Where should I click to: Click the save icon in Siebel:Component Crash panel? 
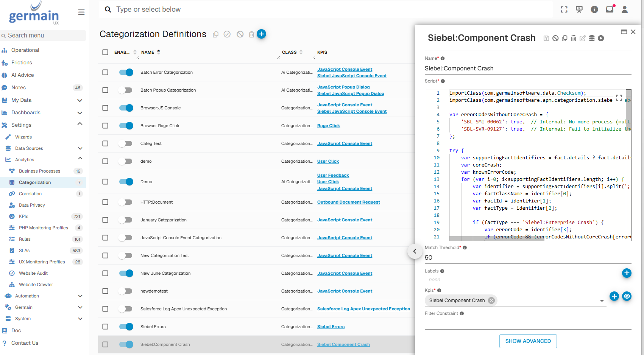point(546,38)
